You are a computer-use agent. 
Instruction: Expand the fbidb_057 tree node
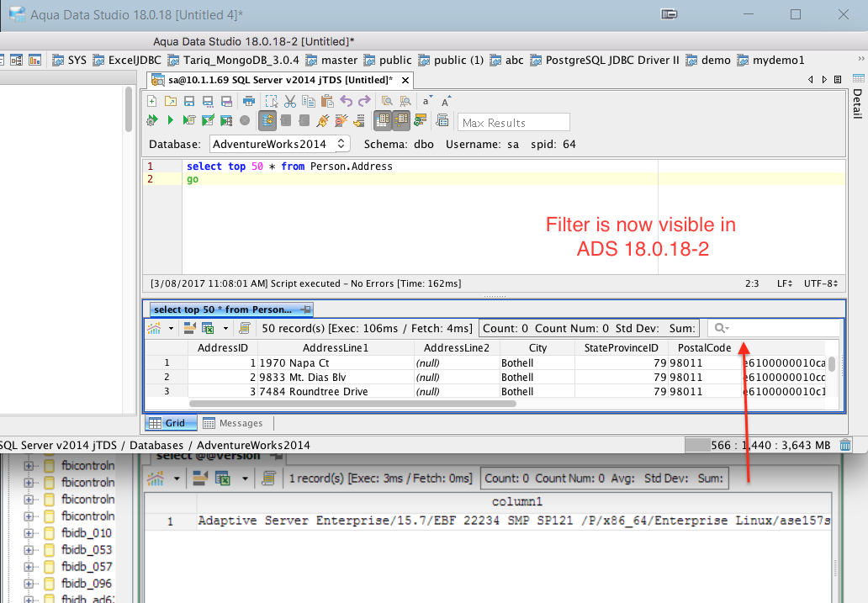pyautogui.click(x=29, y=567)
